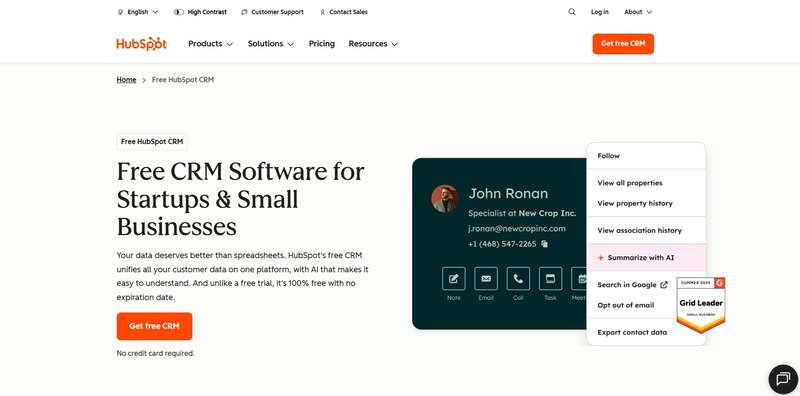Open the search magnifier icon

[x=572, y=12]
